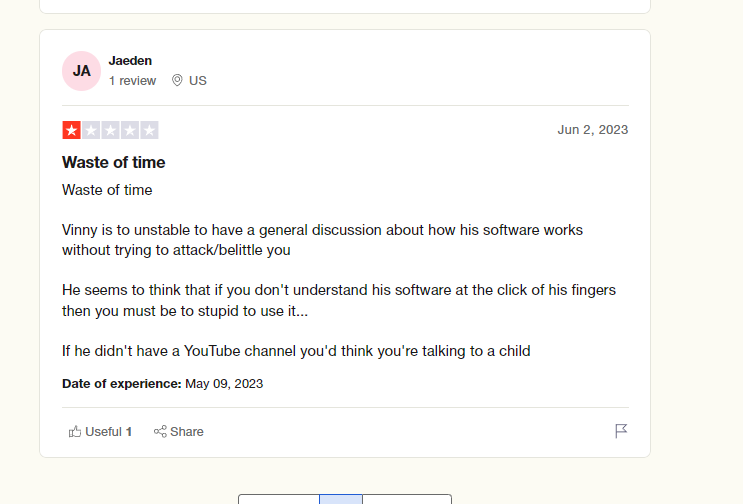Open the pink JA avatar profile

click(82, 71)
